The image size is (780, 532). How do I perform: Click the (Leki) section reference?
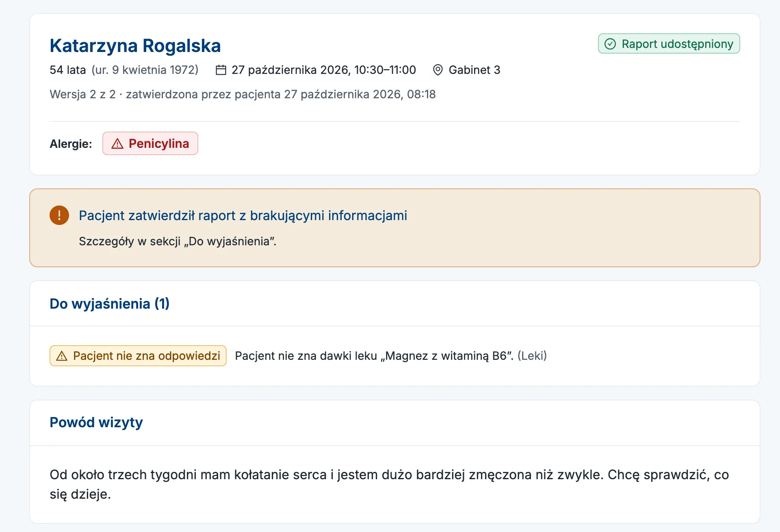pos(532,356)
